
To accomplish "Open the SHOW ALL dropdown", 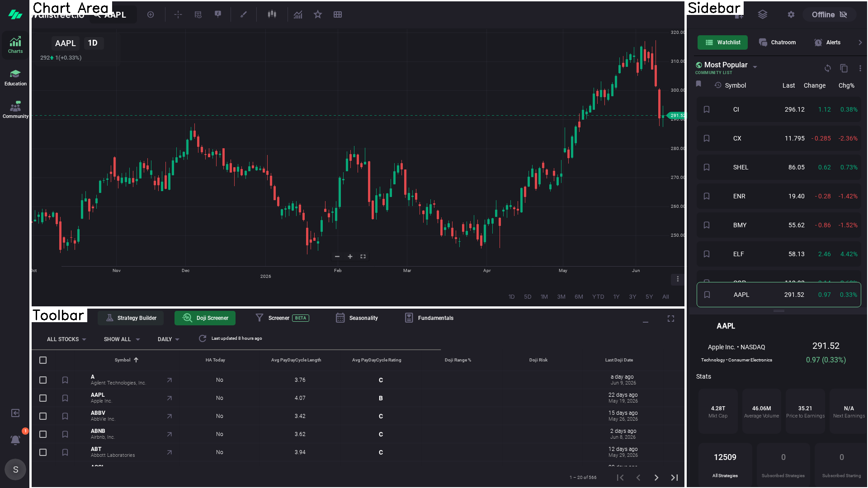I will [x=122, y=339].
